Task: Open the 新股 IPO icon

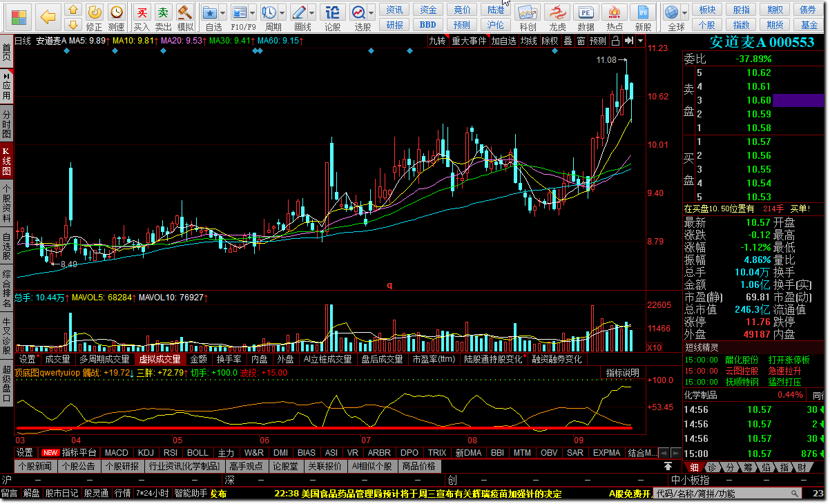Action: (x=643, y=12)
